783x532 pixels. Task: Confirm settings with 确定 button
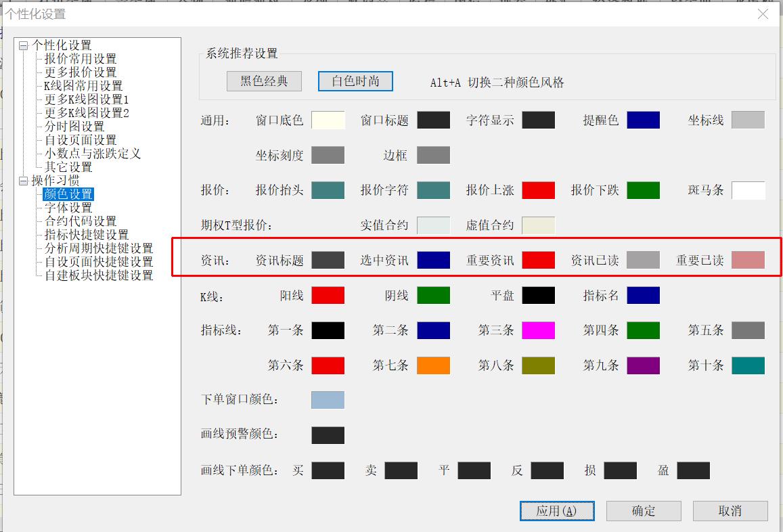643,511
